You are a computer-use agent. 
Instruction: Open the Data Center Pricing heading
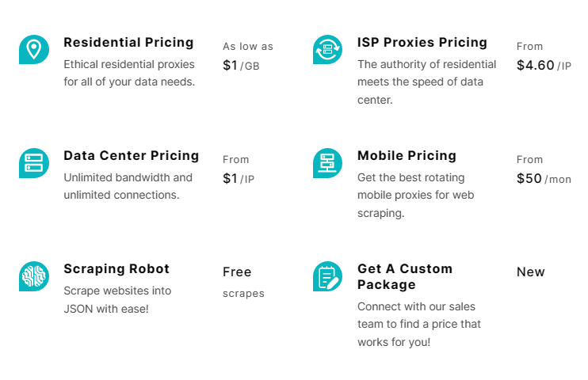(132, 155)
